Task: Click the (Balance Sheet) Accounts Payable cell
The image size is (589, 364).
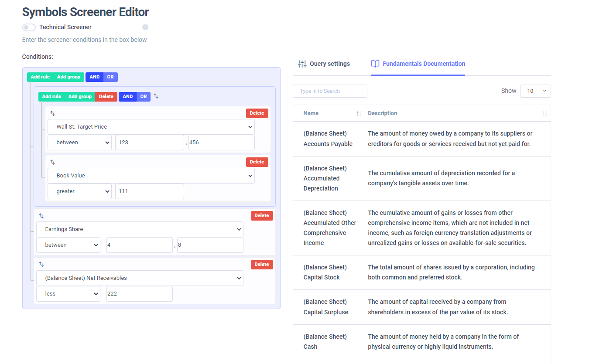Action: click(x=328, y=139)
